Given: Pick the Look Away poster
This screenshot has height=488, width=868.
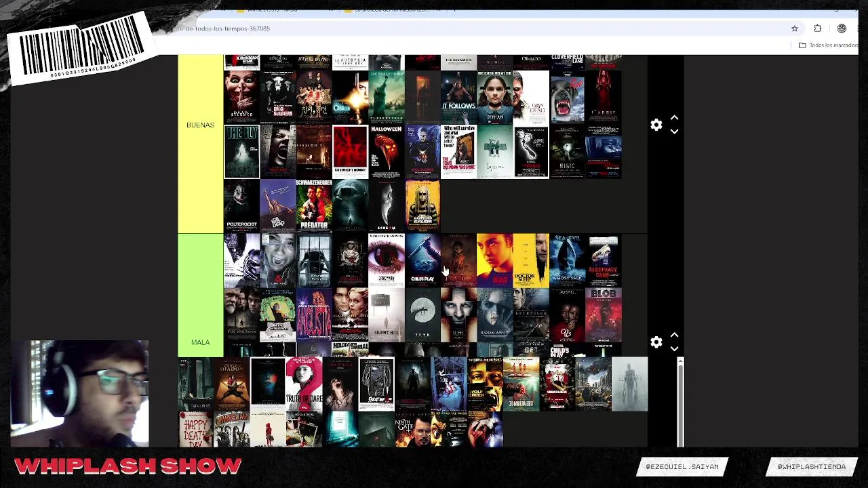Looking at the screenshot, I should (x=494, y=314).
